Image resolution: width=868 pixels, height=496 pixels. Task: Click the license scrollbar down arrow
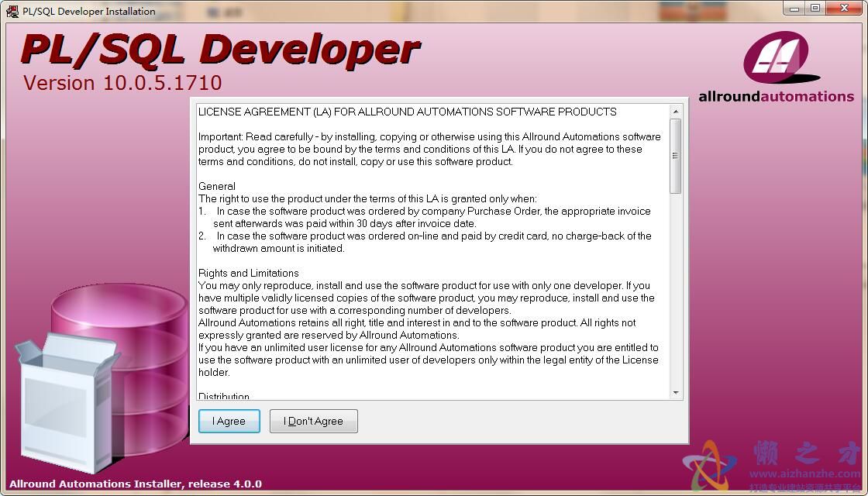675,393
